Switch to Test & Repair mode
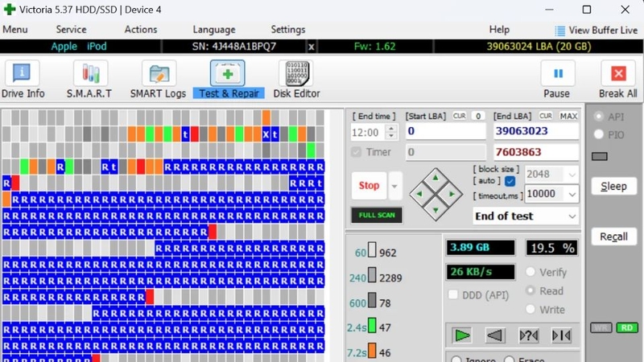This screenshot has height=362, width=644. point(229,80)
